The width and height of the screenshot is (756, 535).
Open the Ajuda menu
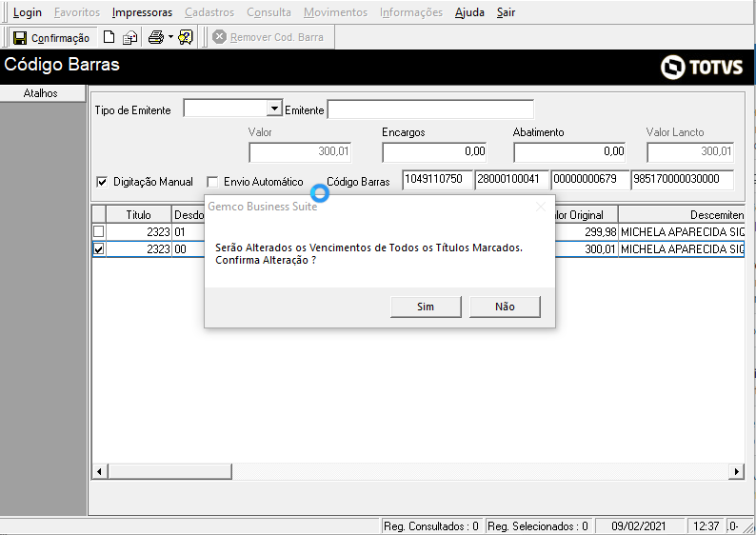(x=469, y=12)
